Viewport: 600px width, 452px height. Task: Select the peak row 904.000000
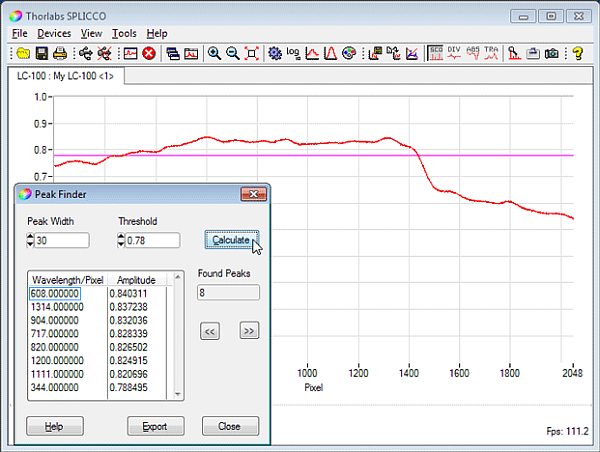click(98, 321)
